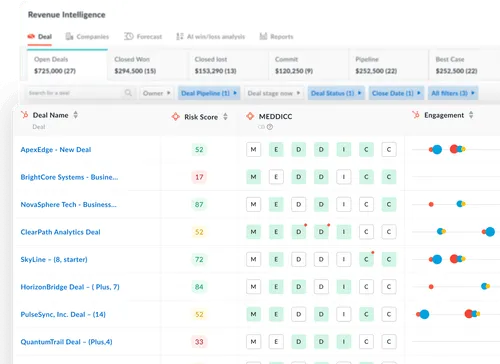The image size is (500, 364).
Task: Click large blue engagement dot in ApexEdge row
Action: tap(437, 149)
